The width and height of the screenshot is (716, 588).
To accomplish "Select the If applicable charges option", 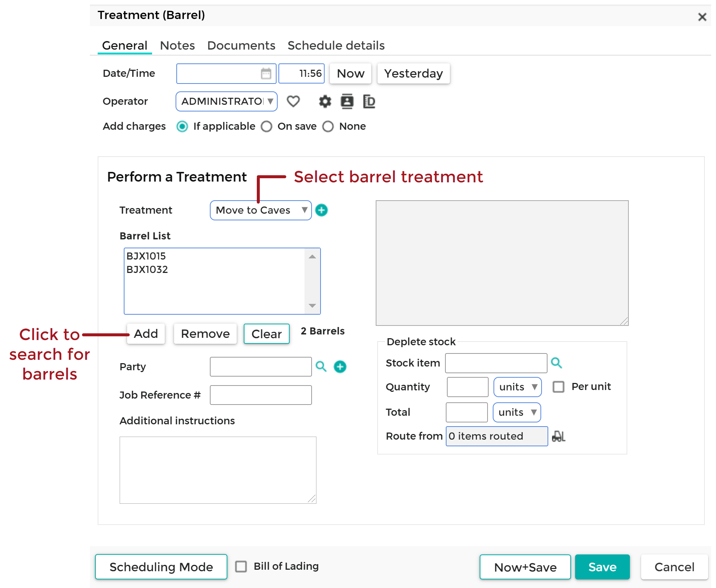I will tap(182, 126).
